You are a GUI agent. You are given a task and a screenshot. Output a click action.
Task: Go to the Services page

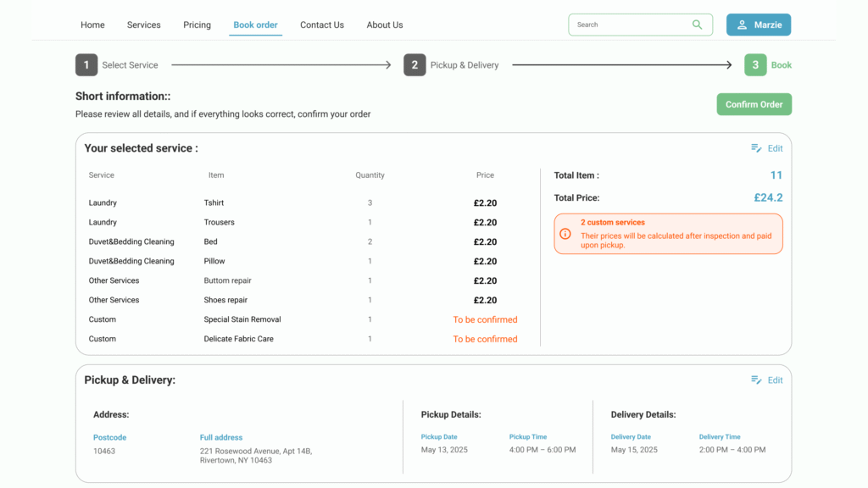(143, 25)
